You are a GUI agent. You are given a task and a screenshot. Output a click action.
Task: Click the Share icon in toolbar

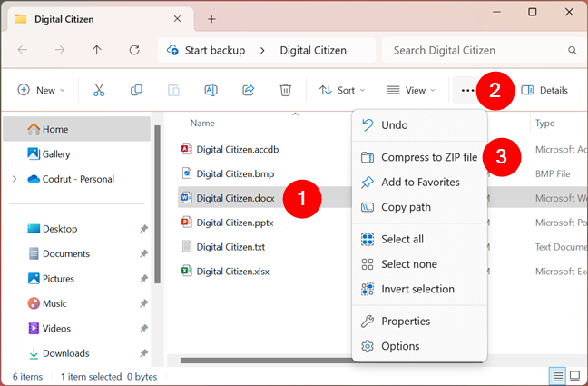click(248, 90)
